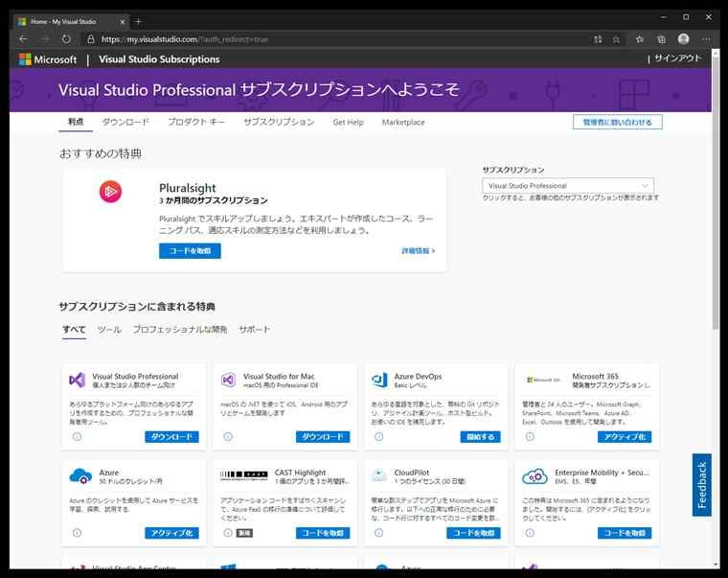Open the Marketplace tab
Image resolution: width=728 pixels, height=578 pixels.
point(403,122)
